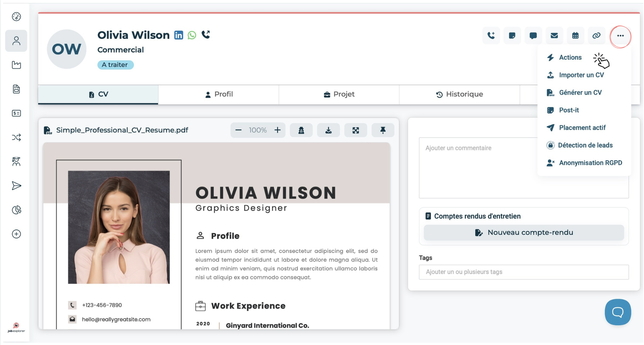This screenshot has width=644, height=345.
Task: Switch to the Profil tab
Action: [218, 94]
